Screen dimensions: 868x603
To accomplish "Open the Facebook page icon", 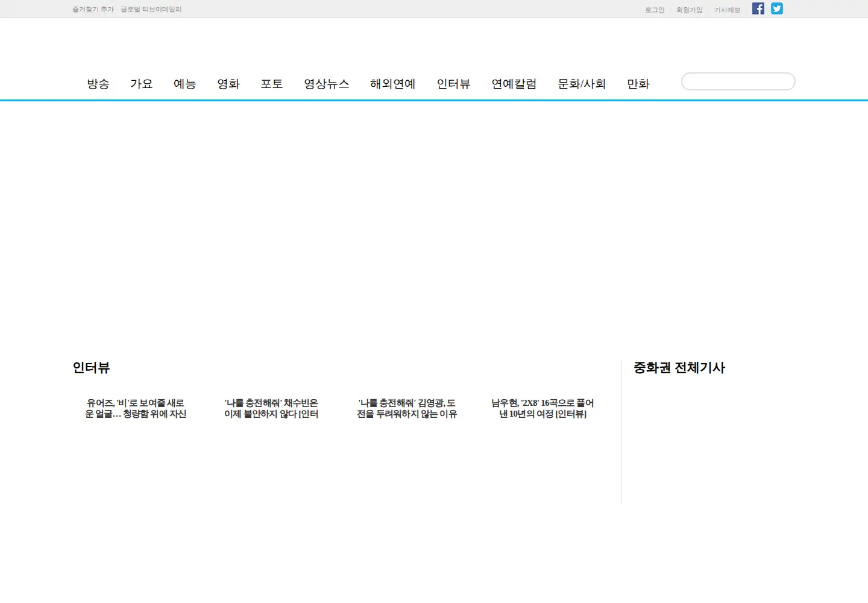I will point(758,8).
